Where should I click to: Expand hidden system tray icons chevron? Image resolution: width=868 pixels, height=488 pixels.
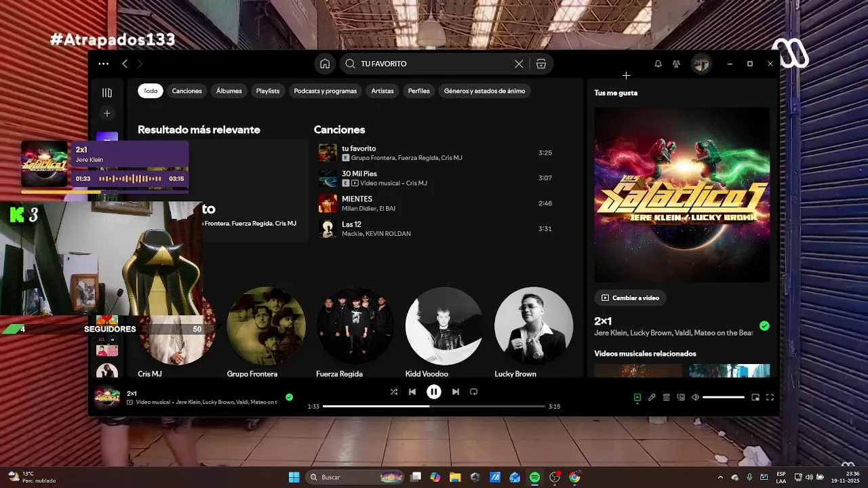tap(720, 477)
